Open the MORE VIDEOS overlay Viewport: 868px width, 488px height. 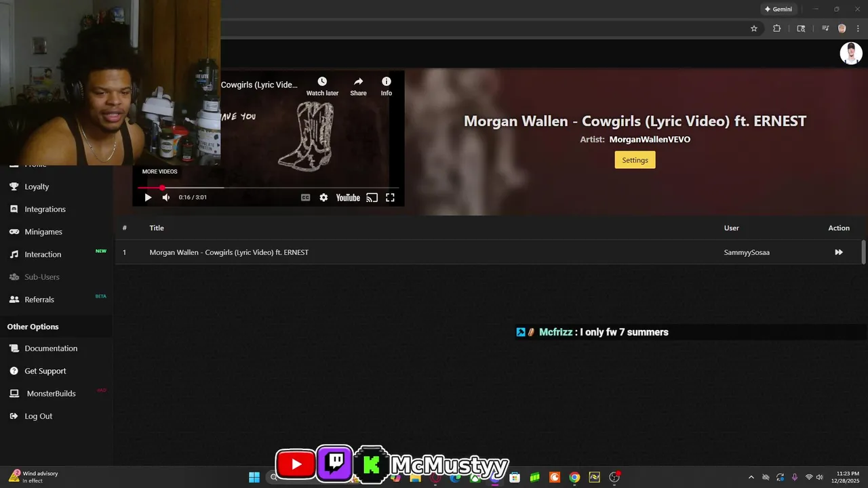pos(159,171)
